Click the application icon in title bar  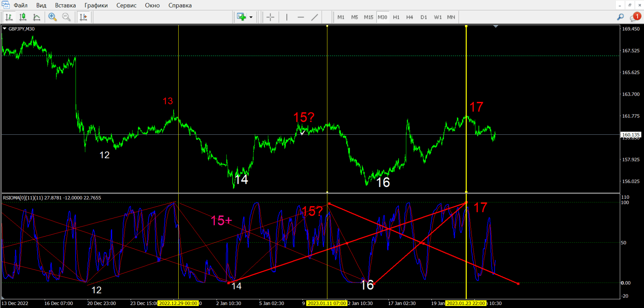(5, 5)
